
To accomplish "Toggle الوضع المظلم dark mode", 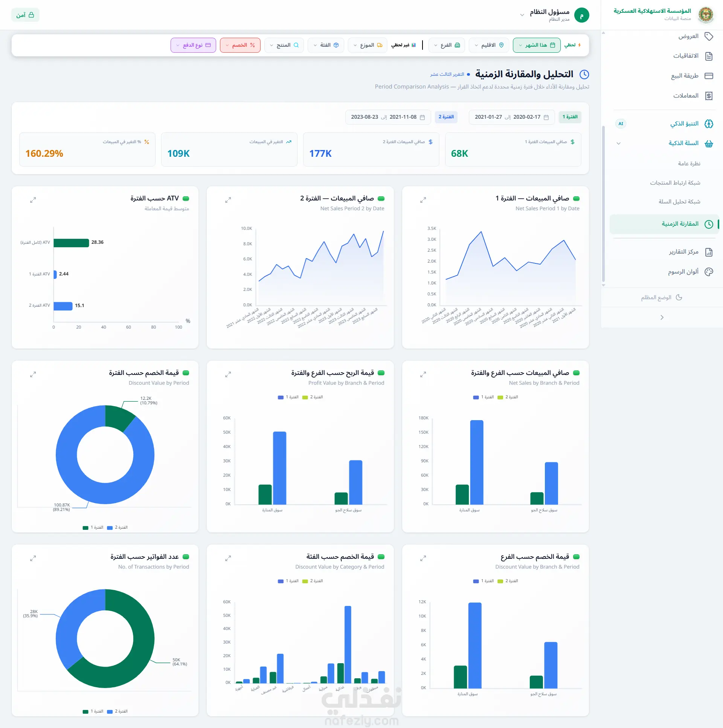I will pos(662,297).
